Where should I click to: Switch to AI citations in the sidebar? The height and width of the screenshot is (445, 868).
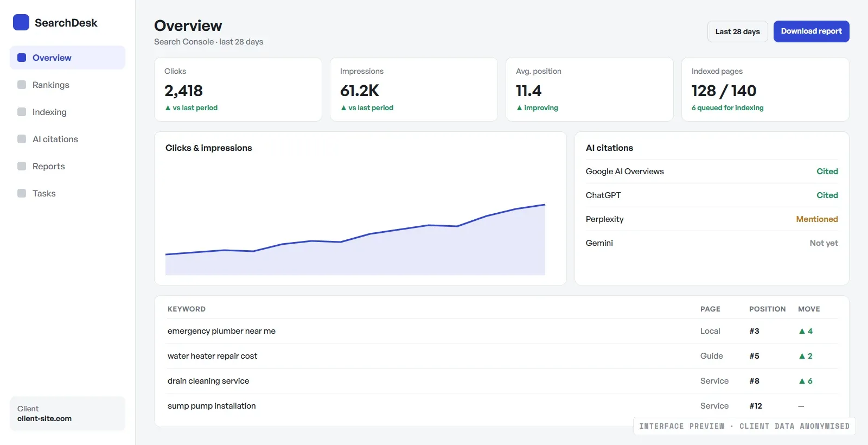click(x=67, y=139)
